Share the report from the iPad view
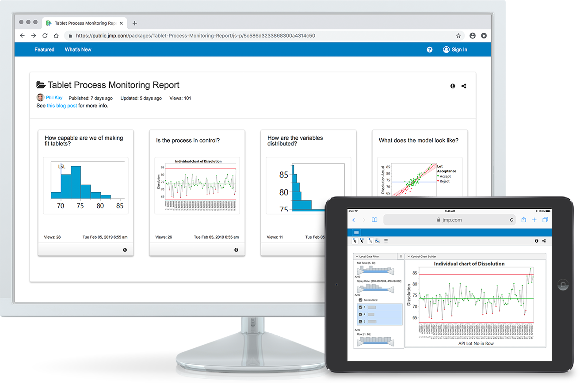This screenshot has width=580, height=392. (544, 241)
